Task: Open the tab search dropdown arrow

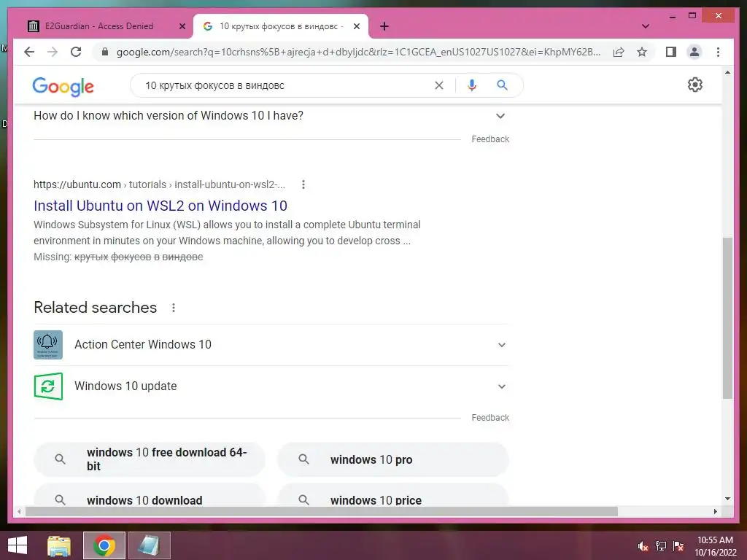Action: (x=646, y=26)
